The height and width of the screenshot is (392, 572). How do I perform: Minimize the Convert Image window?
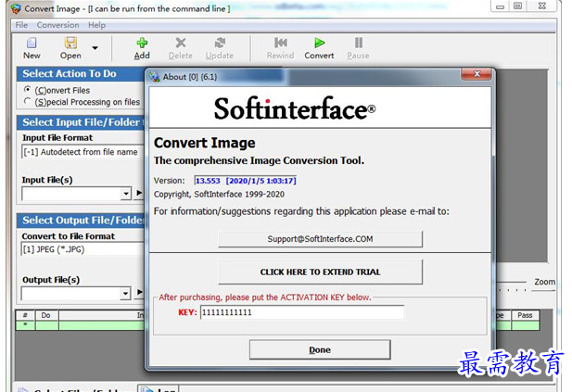point(500,6)
